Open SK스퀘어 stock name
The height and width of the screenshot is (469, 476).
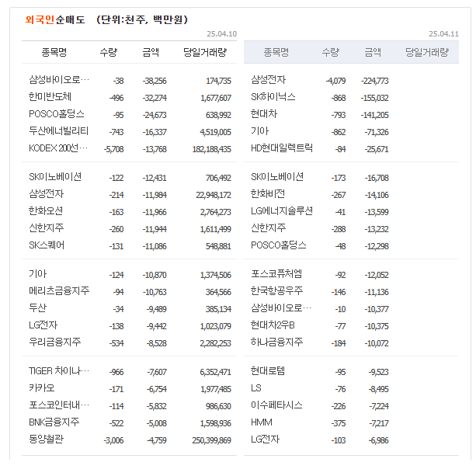pyautogui.click(x=47, y=245)
